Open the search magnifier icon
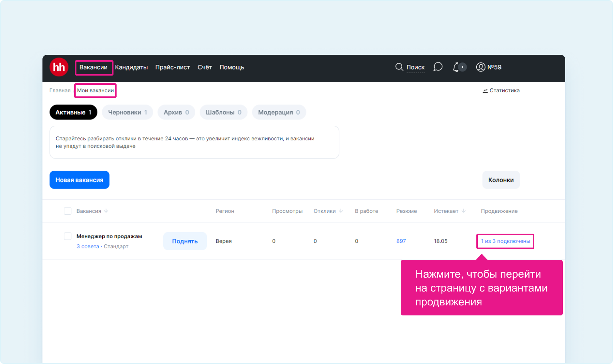This screenshot has width=613, height=364. [x=399, y=67]
